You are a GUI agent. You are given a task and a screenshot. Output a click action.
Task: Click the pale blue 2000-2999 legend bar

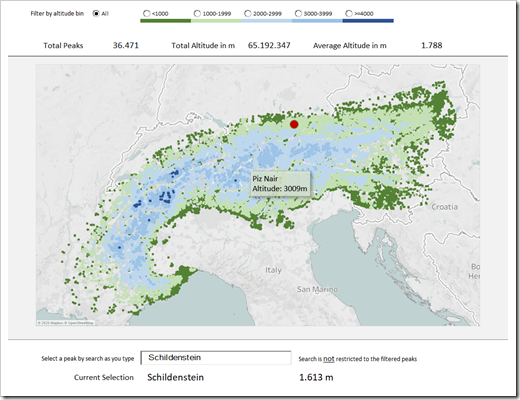pos(267,21)
